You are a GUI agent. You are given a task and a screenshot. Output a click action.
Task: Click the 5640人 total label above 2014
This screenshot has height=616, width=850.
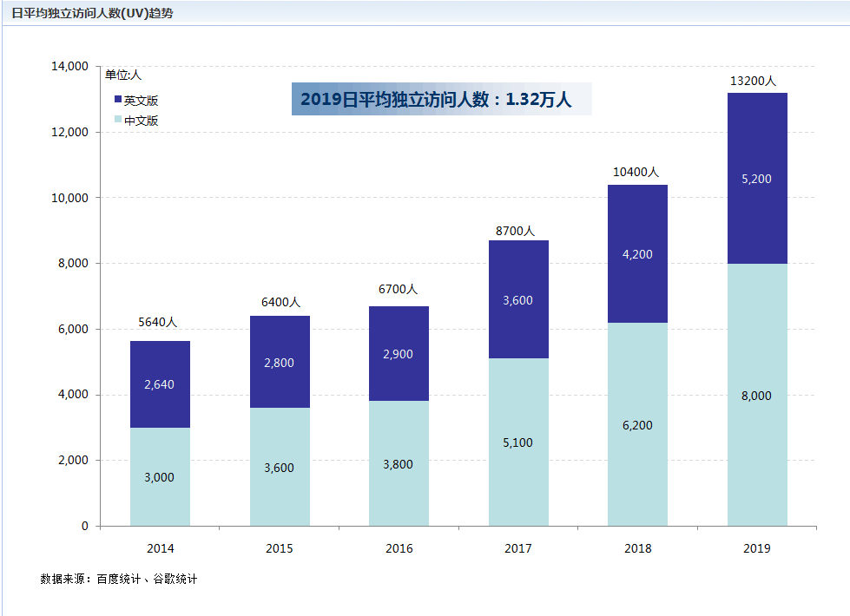(158, 322)
